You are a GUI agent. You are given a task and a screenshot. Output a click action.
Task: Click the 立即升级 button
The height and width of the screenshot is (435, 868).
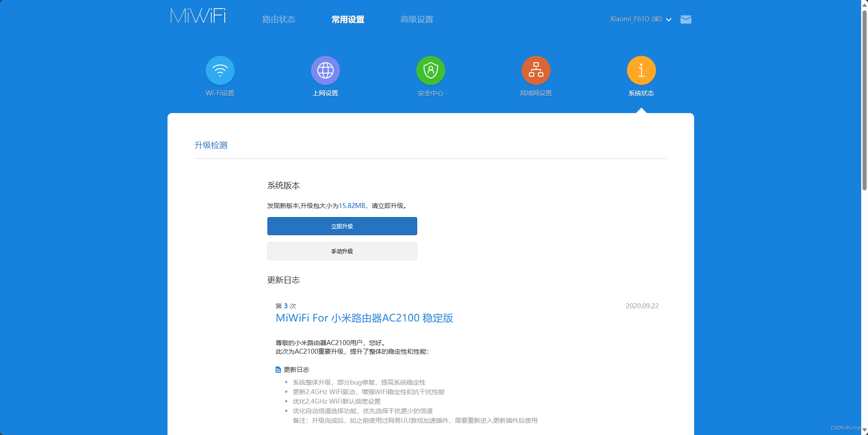point(342,226)
